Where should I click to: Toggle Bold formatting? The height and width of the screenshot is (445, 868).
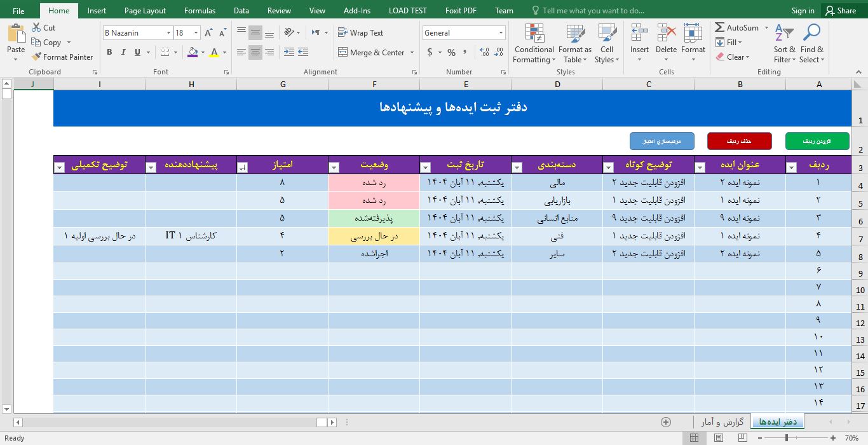[109, 52]
